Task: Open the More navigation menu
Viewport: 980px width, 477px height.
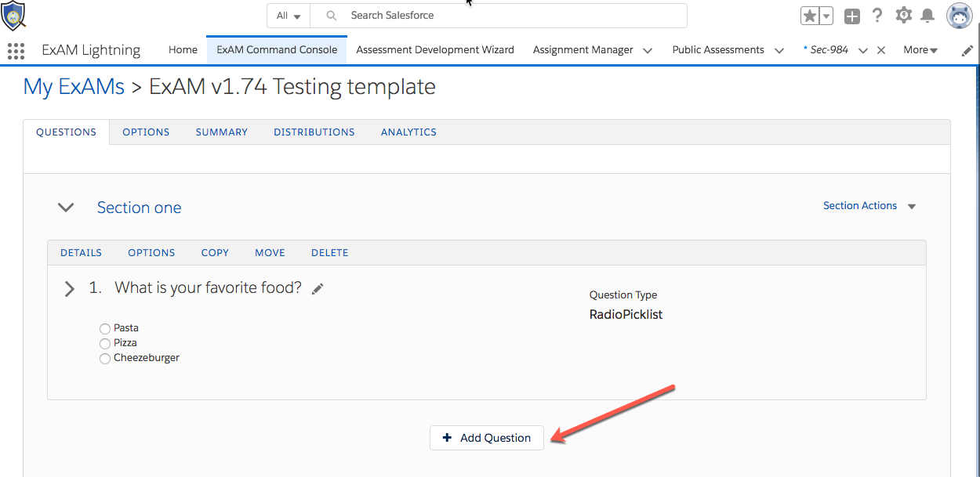Action: 920,49
